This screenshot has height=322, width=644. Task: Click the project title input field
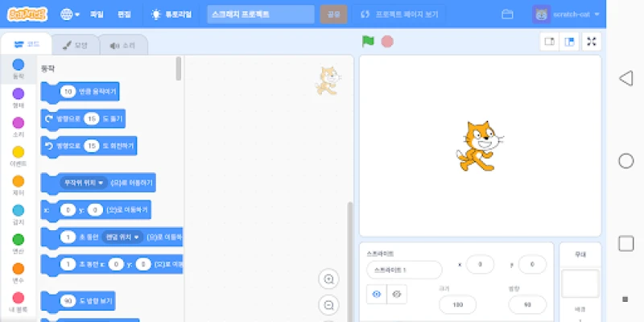[x=260, y=14]
